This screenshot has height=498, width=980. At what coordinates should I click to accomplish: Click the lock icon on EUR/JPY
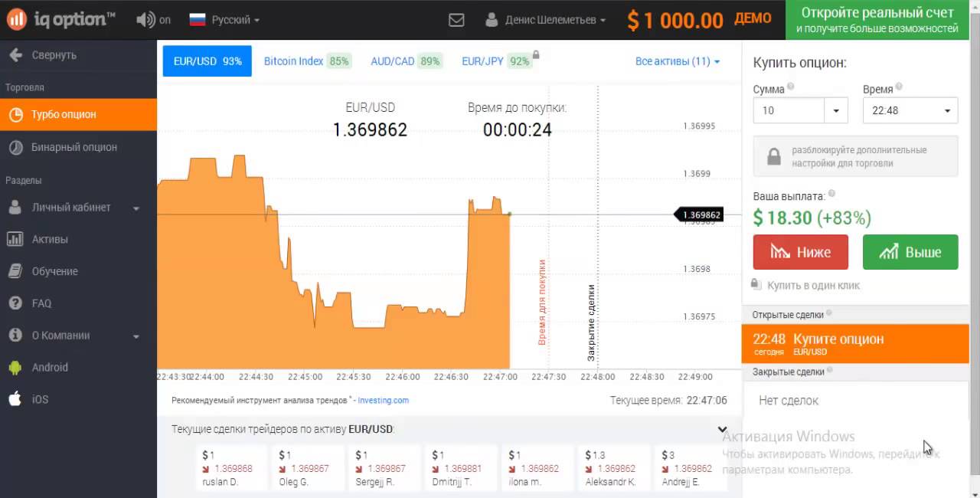(536, 54)
